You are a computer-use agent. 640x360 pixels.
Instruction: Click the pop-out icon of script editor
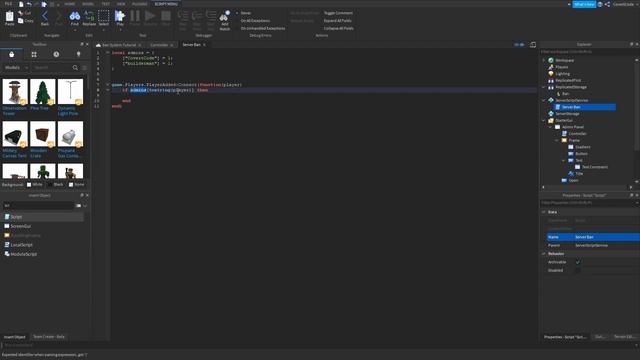click(533, 44)
